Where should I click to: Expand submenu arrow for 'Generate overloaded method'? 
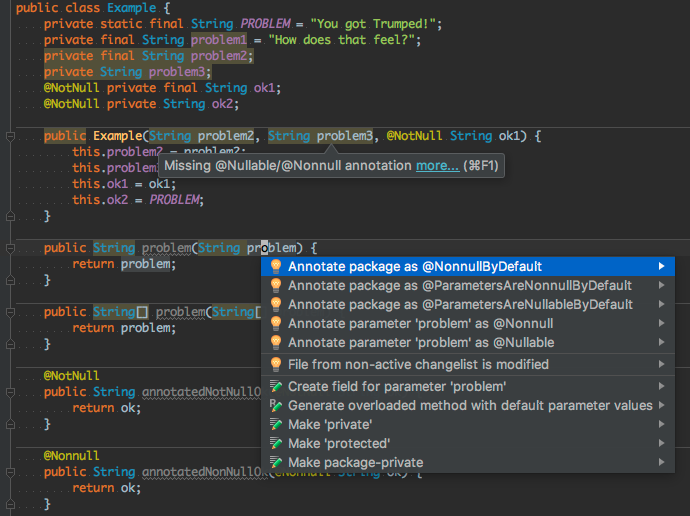coord(661,405)
